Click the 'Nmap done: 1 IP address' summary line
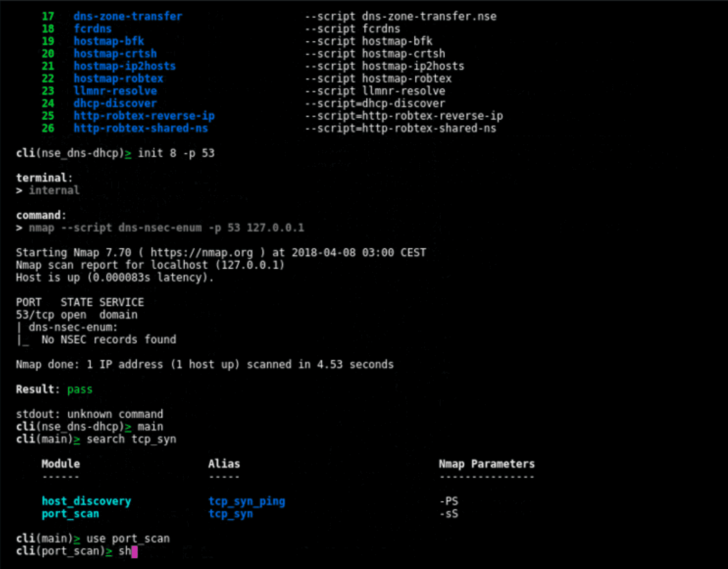Screen dimensions: 728x569 pyautogui.click(x=204, y=364)
